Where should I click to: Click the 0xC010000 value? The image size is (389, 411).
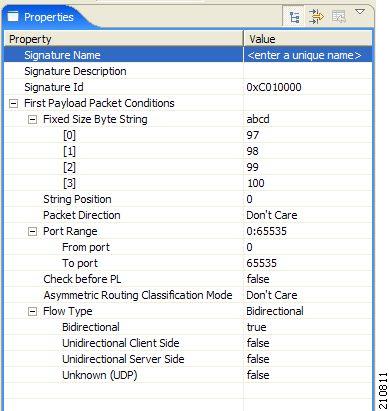pos(274,87)
